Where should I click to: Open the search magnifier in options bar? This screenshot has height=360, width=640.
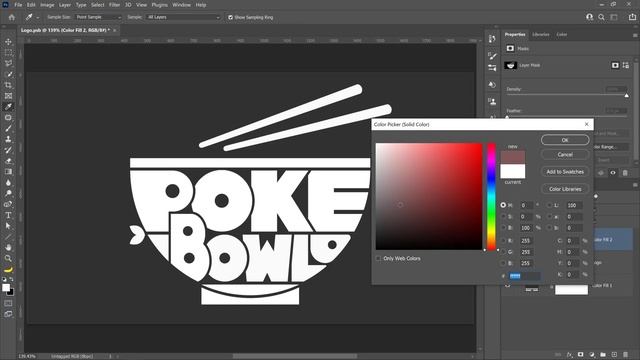coord(601,17)
